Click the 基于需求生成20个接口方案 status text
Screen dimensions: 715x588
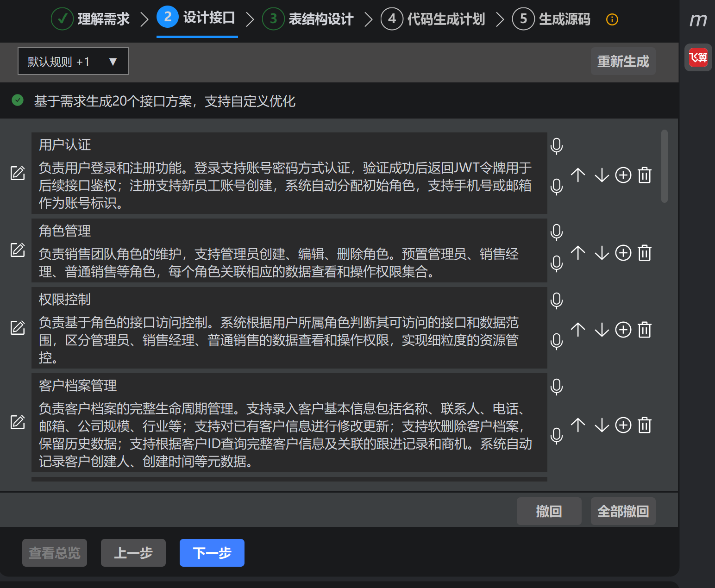(x=165, y=101)
